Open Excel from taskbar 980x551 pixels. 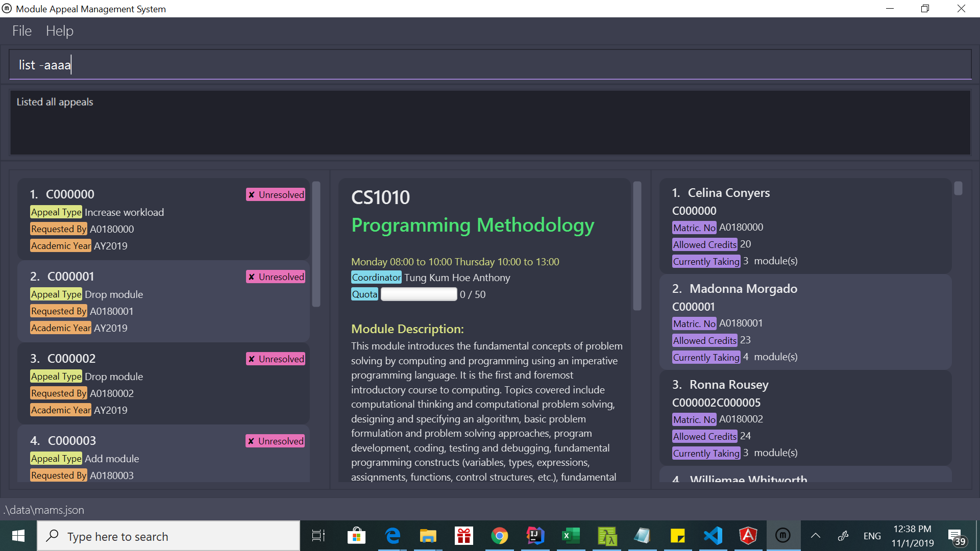coord(571,536)
